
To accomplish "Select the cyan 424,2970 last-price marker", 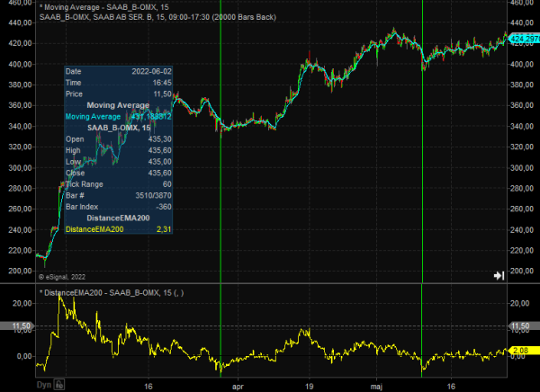I will [524, 39].
